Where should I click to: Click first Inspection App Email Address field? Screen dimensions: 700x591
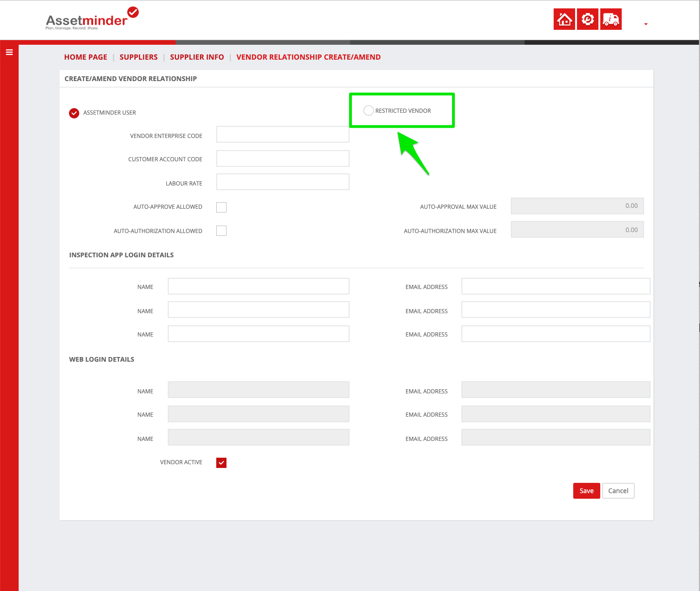pos(556,286)
